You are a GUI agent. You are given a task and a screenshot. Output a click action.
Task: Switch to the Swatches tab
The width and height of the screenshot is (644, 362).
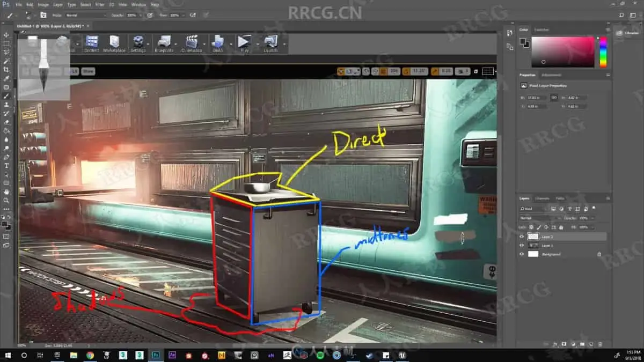pyautogui.click(x=541, y=29)
